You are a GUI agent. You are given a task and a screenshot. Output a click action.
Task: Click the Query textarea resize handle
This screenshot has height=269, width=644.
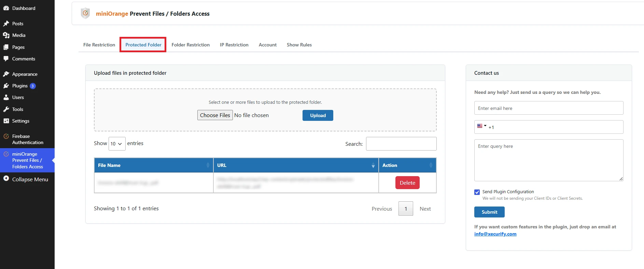pos(621,179)
